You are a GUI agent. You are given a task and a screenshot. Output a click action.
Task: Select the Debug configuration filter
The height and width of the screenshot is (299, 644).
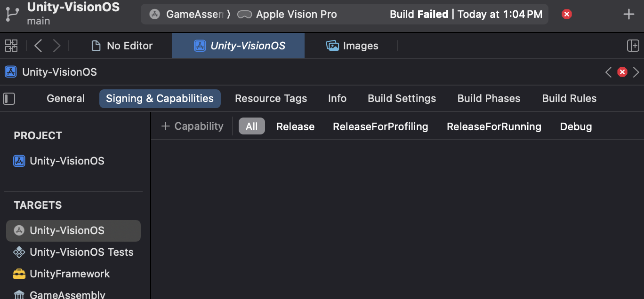[576, 126]
